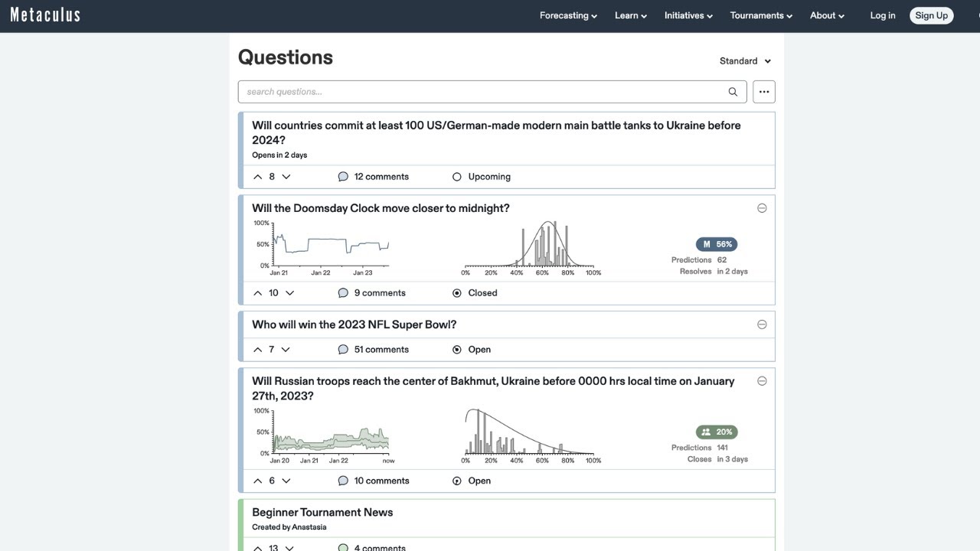Click Open status icon on Super Bowl question

pos(457,350)
